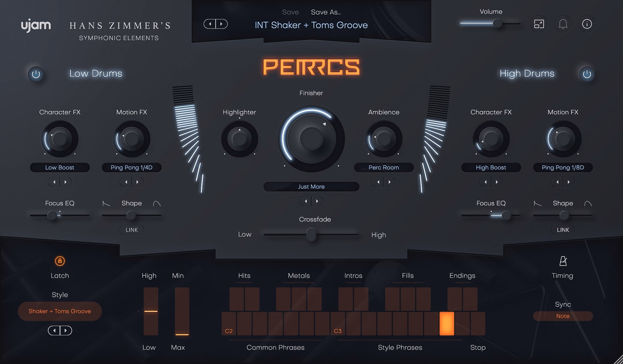Click previous High Drums Motion FX arrow

(557, 182)
